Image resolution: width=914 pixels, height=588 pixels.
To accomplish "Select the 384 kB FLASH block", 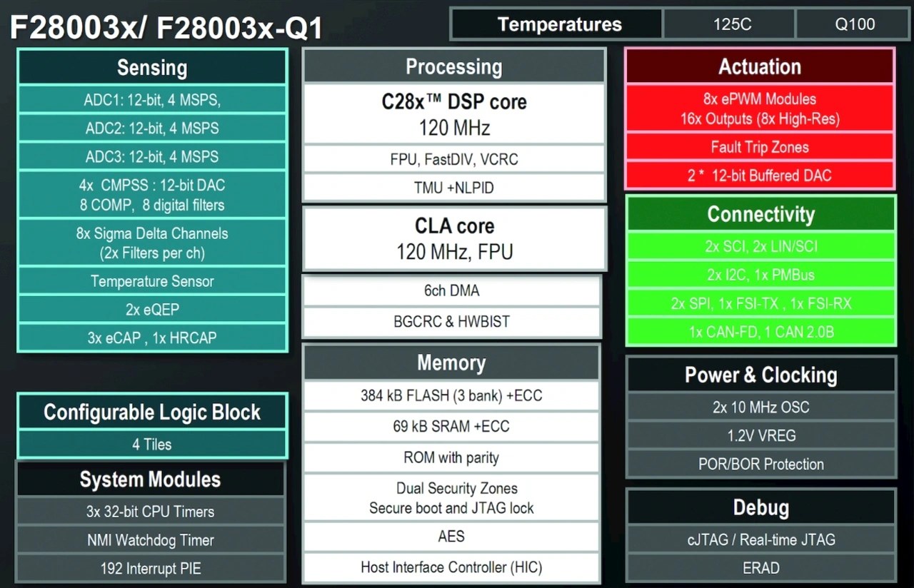I will 451,395.
